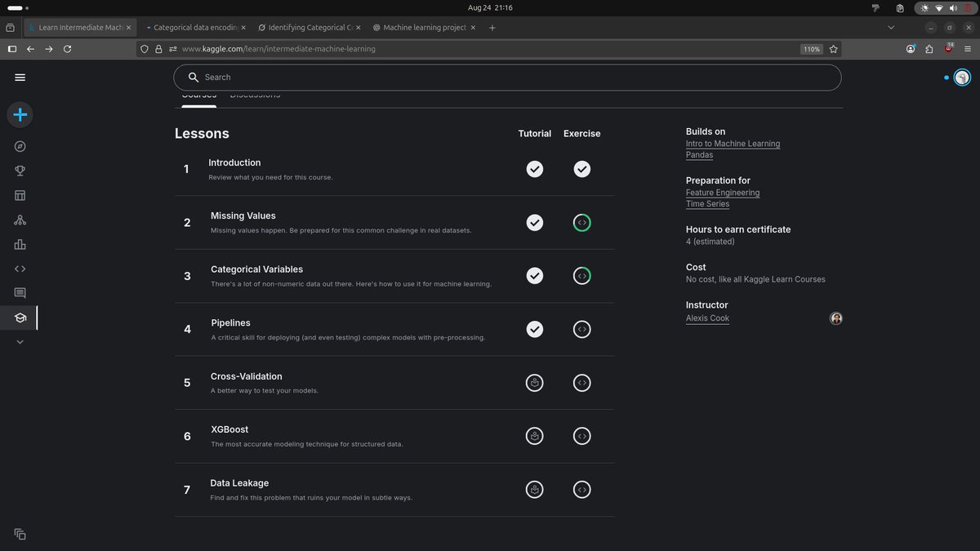Open Categorical Variables tutorial checkmark icon

coord(535,276)
